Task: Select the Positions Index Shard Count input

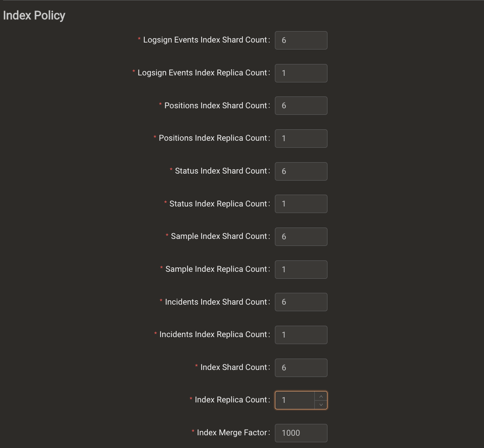Action: [x=301, y=106]
